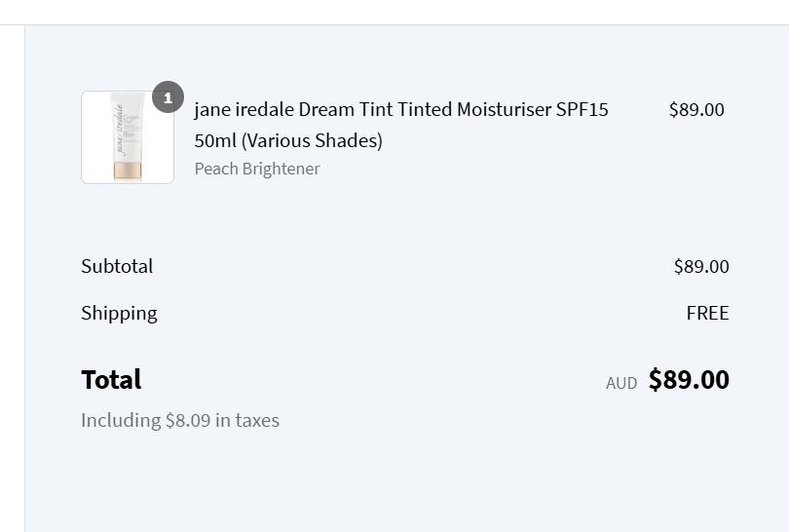Click the bold total amount $89.00
This screenshot has width=789, height=532.
tap(689, 379)
